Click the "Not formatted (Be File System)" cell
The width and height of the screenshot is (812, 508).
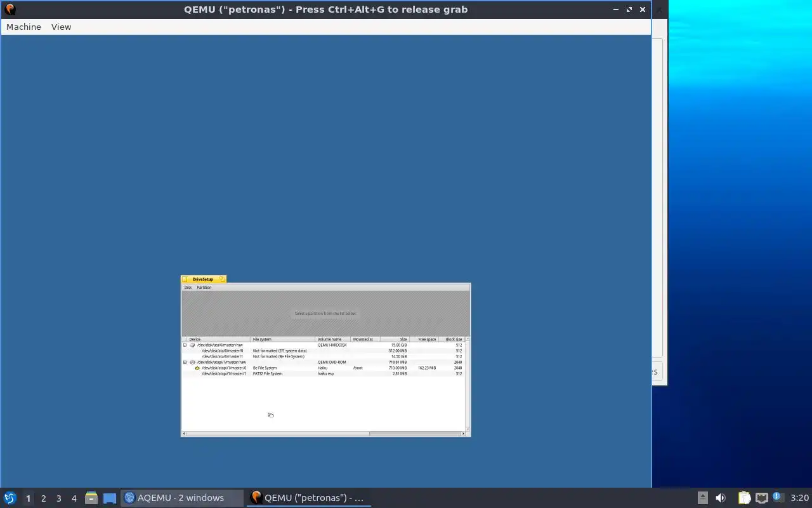click(278, 356)
